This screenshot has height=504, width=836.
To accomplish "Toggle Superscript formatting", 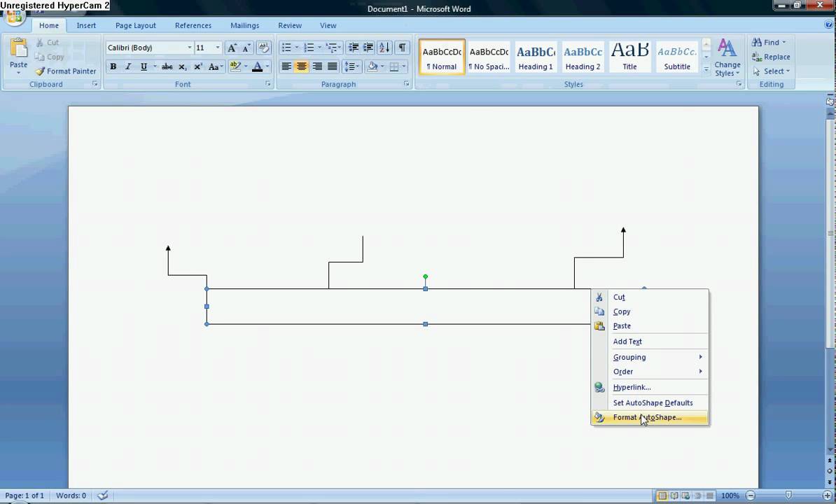I will [198, 66].
